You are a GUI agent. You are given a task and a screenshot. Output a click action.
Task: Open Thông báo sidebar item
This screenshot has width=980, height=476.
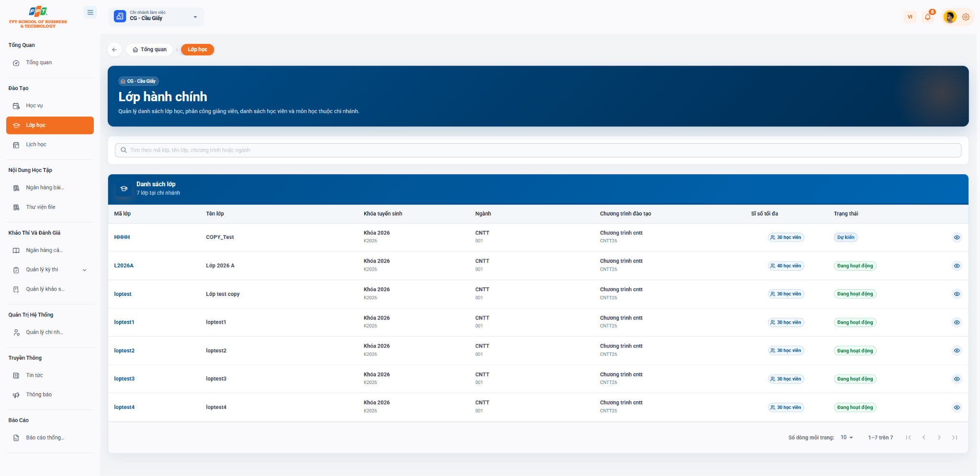(x=50, y=395)
